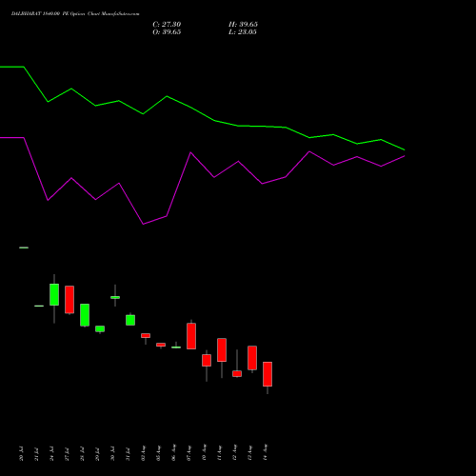The width and height of the screenshot is (476, 476).
Task: Click the '31 Jul' date axis label
Action: (128, 454)
